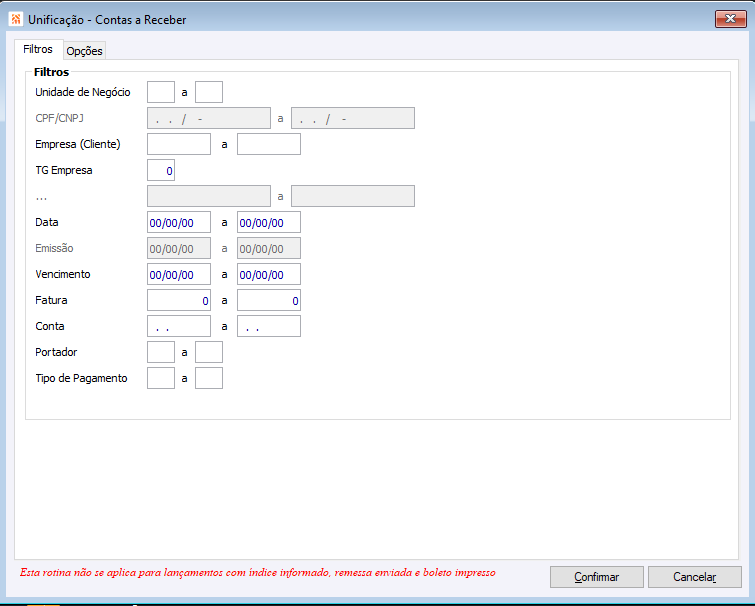
Task: Click the starting Conta field
Action: point(179,326)
